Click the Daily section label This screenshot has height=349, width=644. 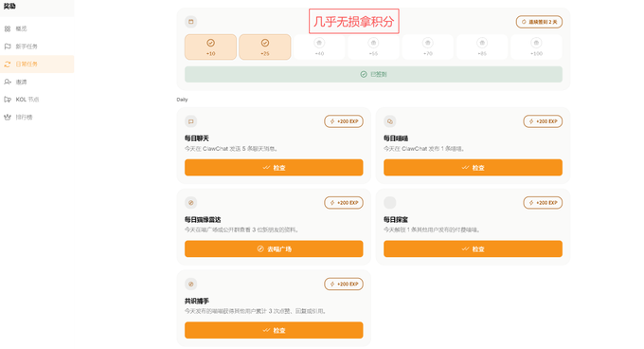click(x=182, y=100)
